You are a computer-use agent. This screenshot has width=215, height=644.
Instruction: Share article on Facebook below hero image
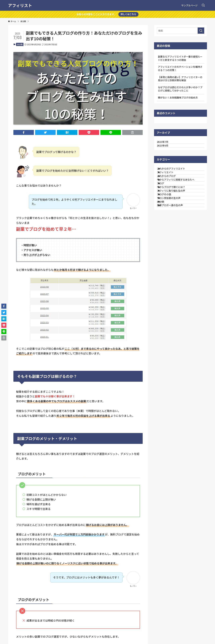tap(24, 133)
